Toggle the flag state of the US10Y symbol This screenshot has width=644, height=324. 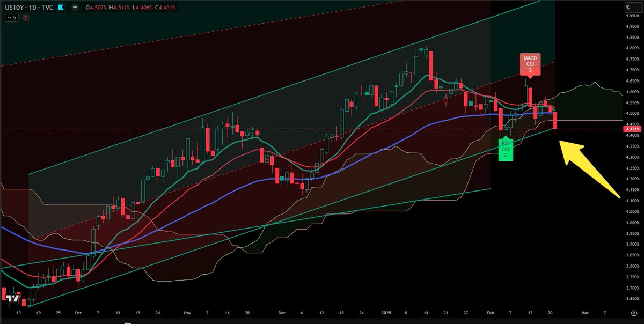pos(61,8)
